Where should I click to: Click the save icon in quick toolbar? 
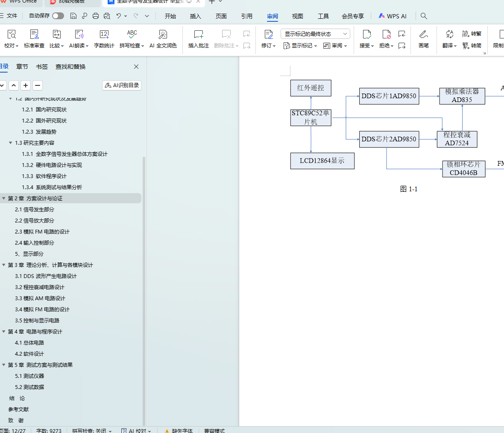click(73, 16)
